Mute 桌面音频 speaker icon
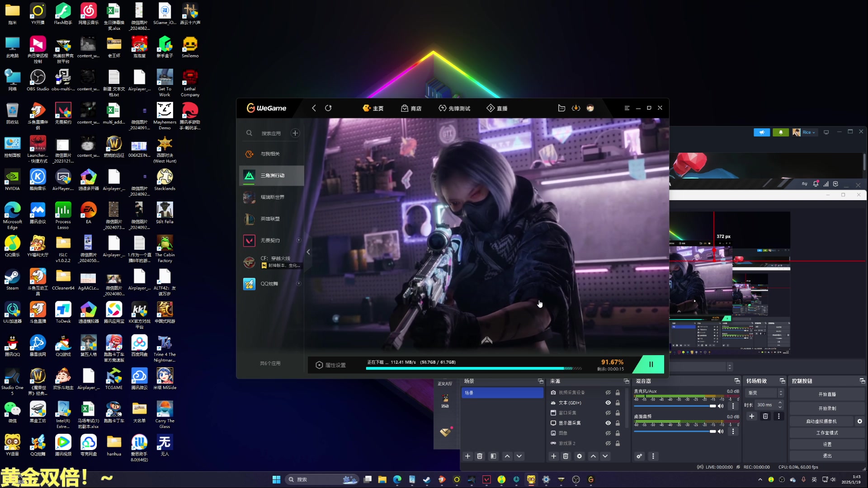This screenshot has width=868, height=488. [x=721, y=432]
